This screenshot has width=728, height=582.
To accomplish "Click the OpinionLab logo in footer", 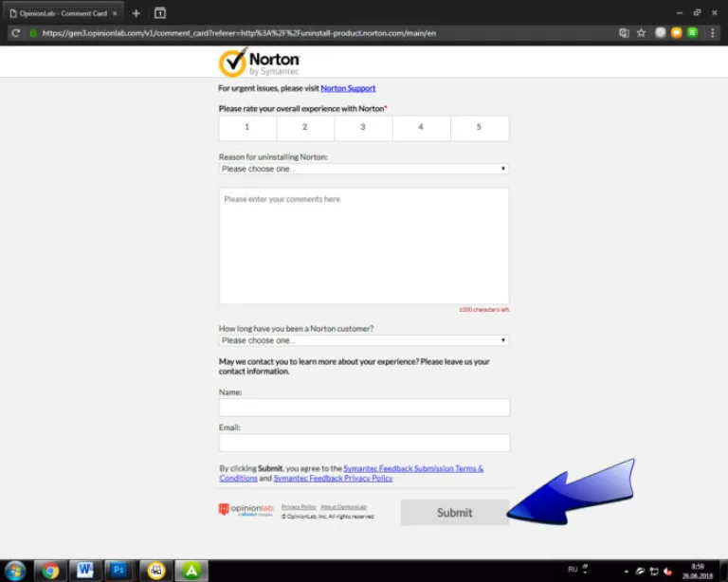I will (x=246, y=510).
